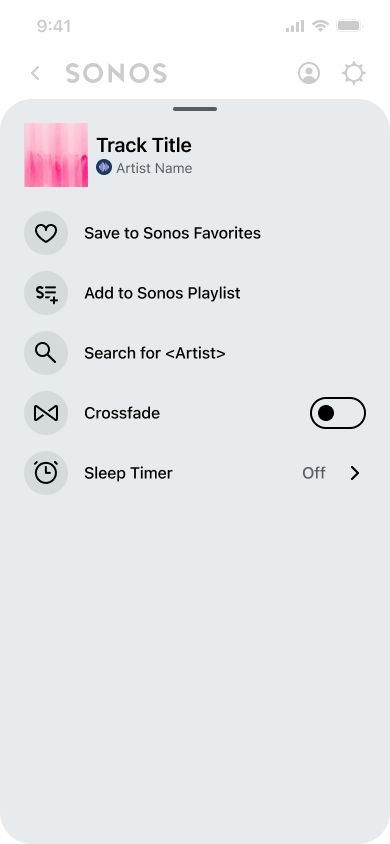Tap the Crossfade label
Viewport: 390px width, 844px height.
tap(122, 413)
